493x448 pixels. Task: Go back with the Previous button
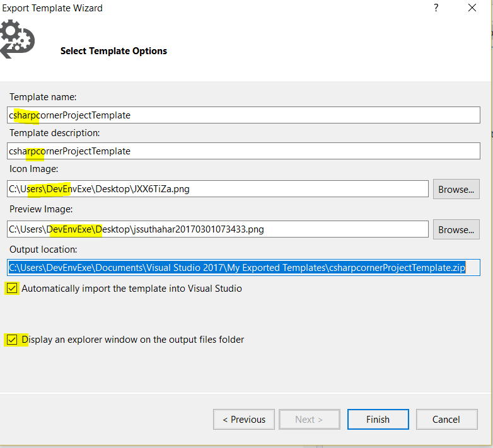point(244,419)
